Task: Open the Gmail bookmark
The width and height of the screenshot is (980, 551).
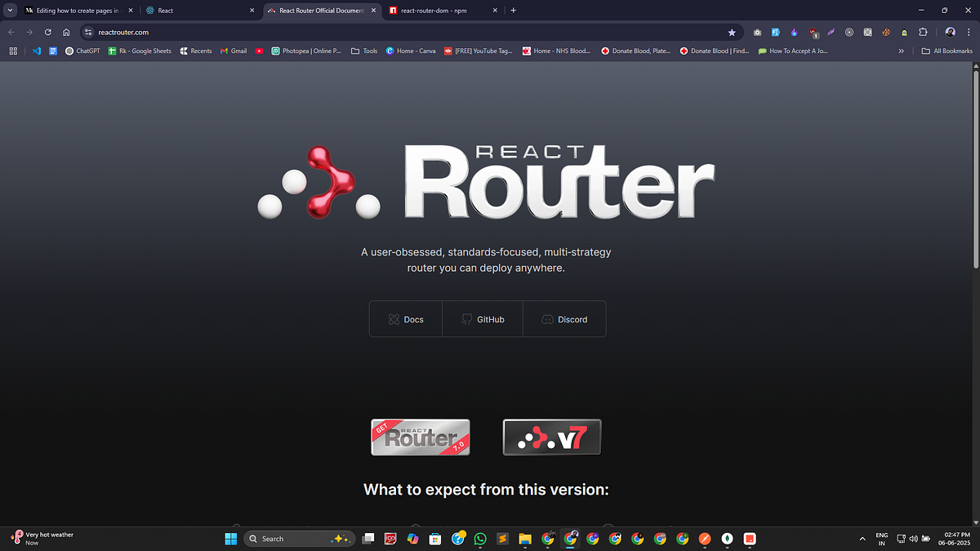Action: coord(234,51)
